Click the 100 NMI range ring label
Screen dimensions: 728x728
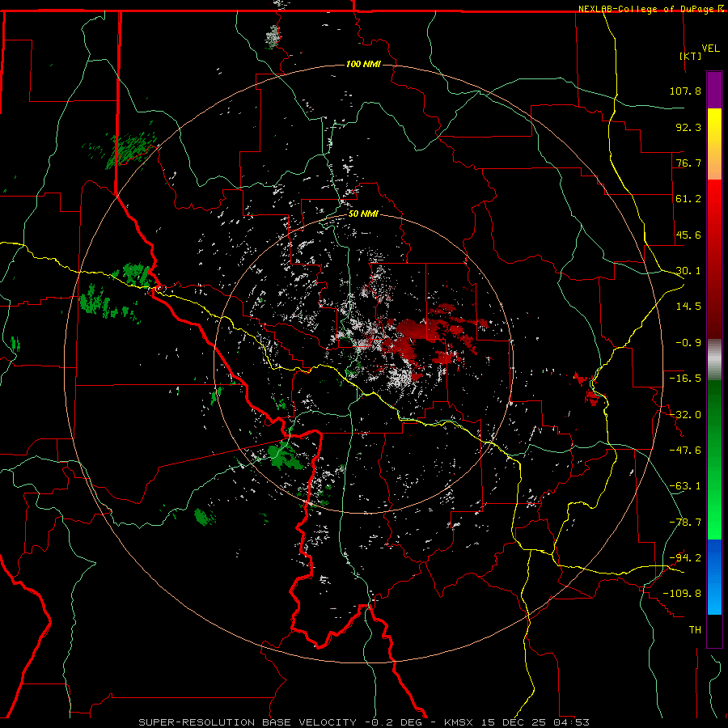point(363,64)
